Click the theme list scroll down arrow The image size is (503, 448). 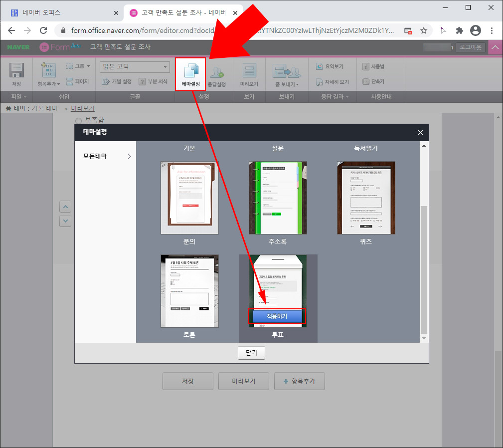click(x=424, y=338)
